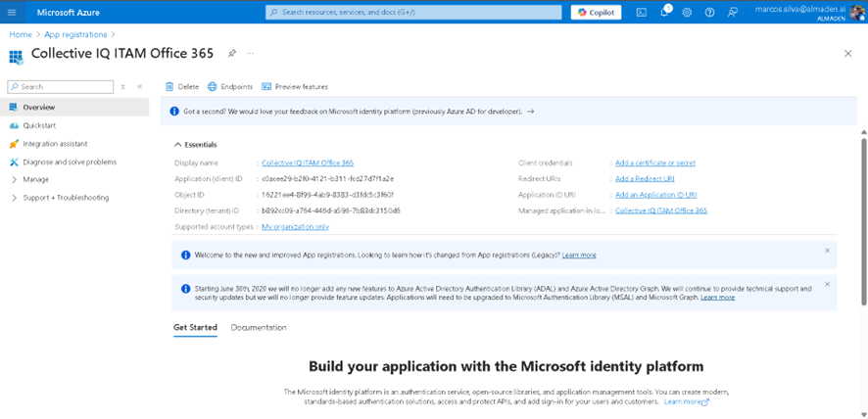Open the Azure portal hamburger menu
This screenshot has width=868, height=419.
[12, 12]
